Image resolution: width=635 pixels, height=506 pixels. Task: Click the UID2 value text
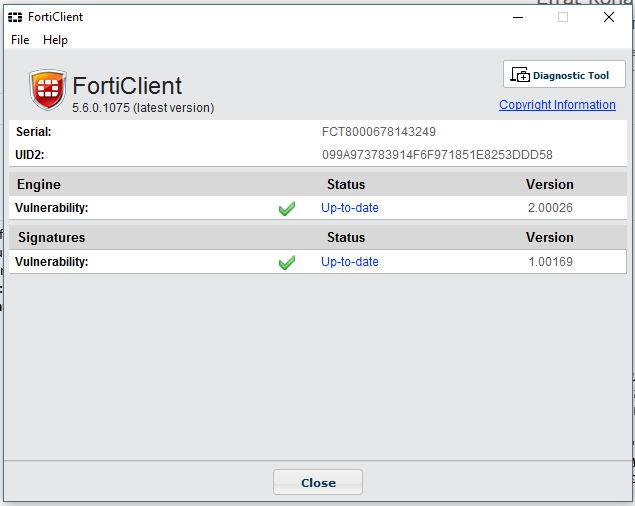[x=437, y=155]
